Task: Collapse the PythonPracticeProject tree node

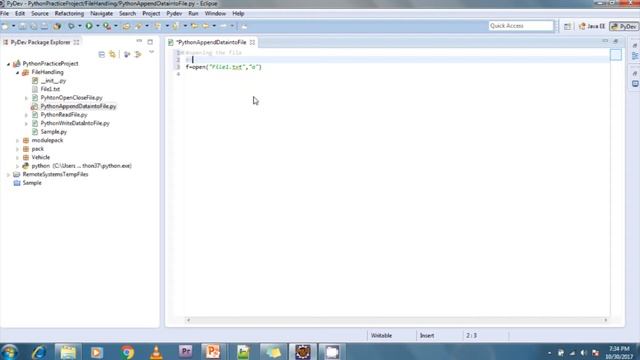Action: [8, 64]
